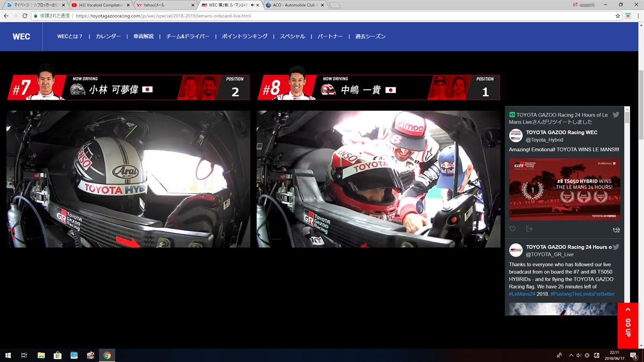Reload the page
The height and width of the screenshot is (362, 644).
click(25, 16)
